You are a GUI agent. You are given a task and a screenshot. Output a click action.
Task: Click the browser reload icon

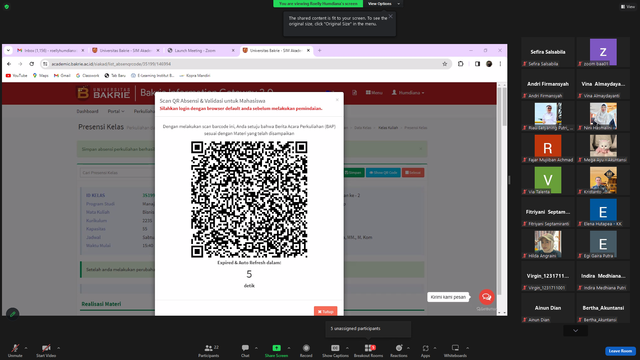point(31,64)
